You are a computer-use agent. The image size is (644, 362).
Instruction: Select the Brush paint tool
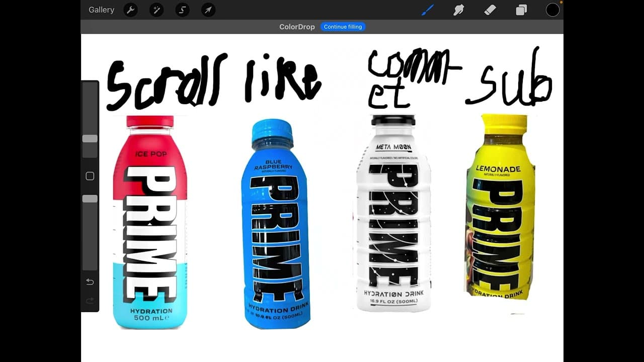[x=428, y=10]
